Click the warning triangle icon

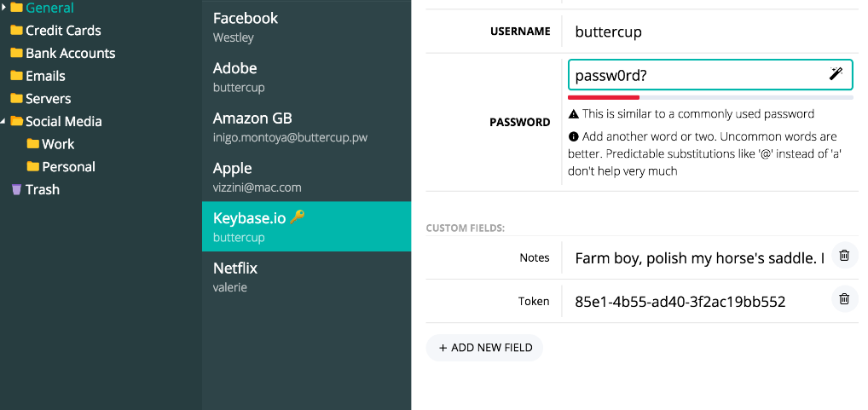point(574,114)
